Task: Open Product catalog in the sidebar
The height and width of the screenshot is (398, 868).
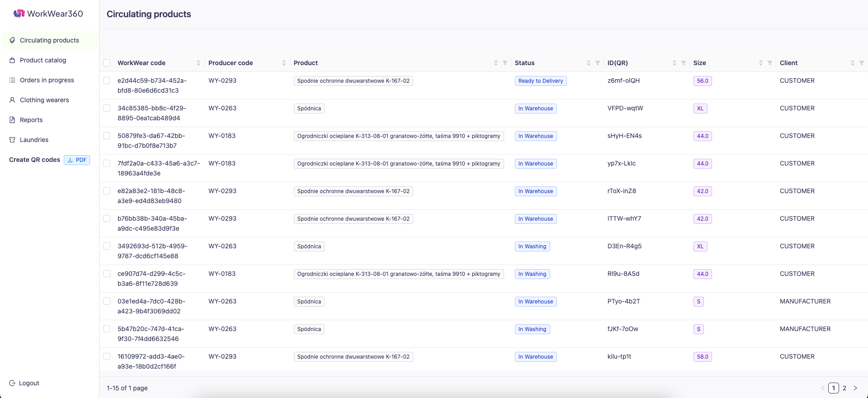Action: pyautogui.click(x=43, y=60)
